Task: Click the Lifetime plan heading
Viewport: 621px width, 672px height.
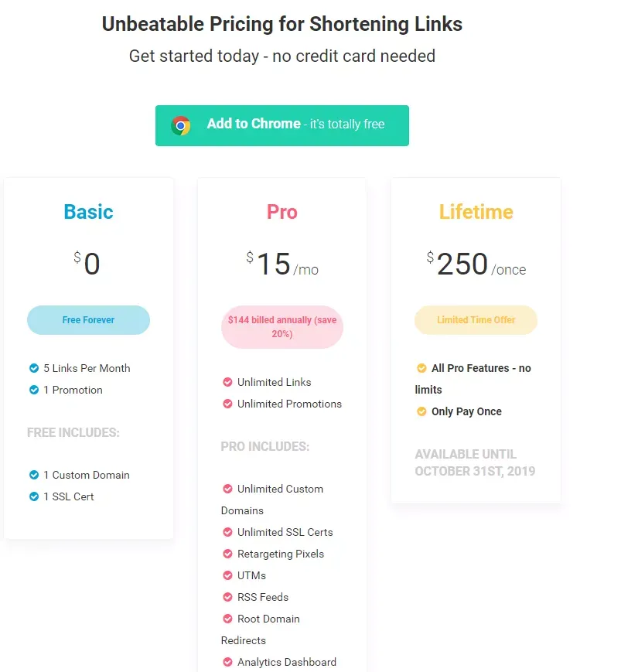Action: [x=476, y=212]
